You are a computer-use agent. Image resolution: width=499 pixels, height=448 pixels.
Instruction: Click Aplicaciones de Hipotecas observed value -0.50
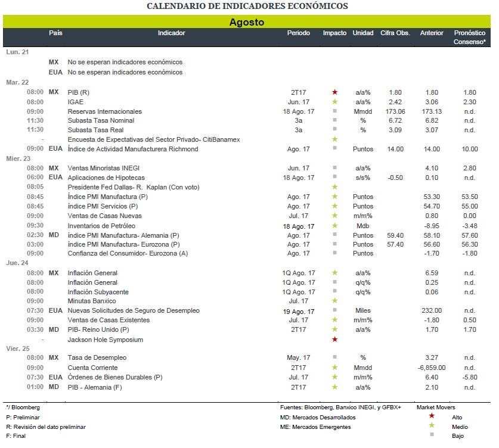coord(395,178)
